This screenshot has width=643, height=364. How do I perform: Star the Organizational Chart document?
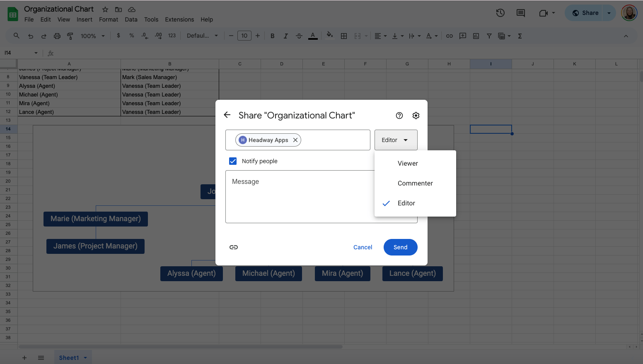[x=105, y=9]
